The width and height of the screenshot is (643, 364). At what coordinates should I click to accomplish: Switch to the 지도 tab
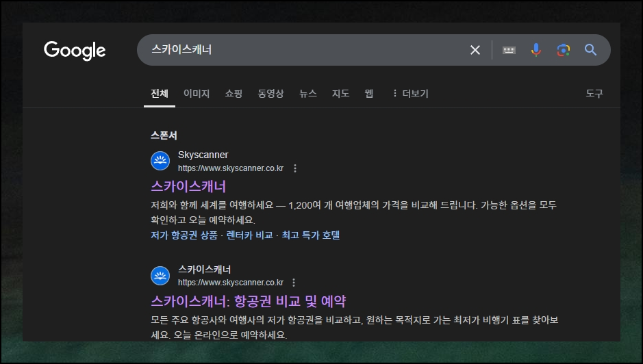(341, 94)
